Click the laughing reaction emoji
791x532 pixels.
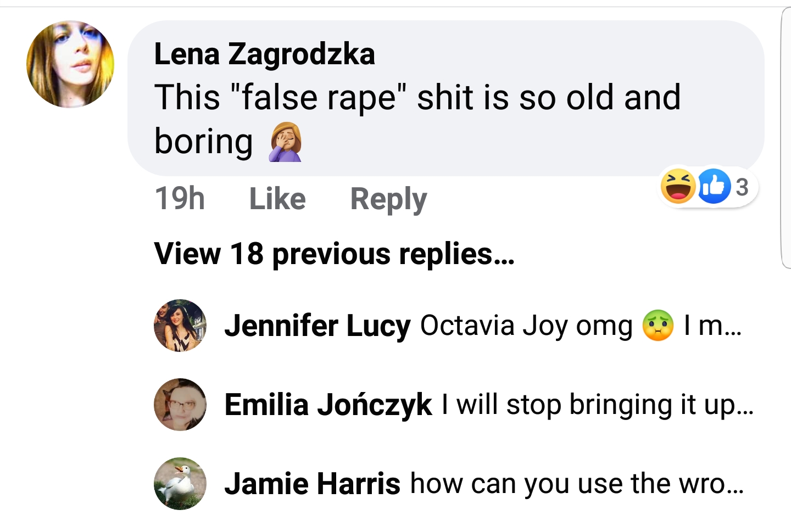[x=678, y=187]
